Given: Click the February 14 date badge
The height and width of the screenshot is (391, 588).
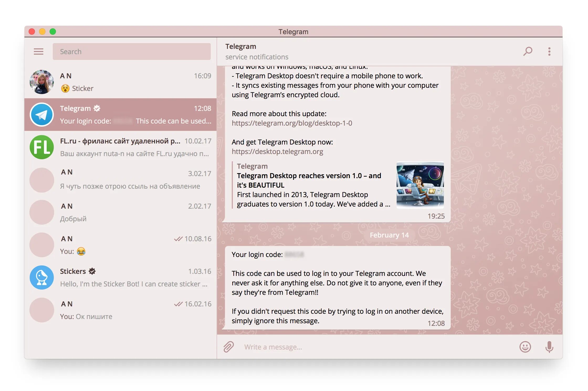Looking at the screenshot, I should coord(389,235).
